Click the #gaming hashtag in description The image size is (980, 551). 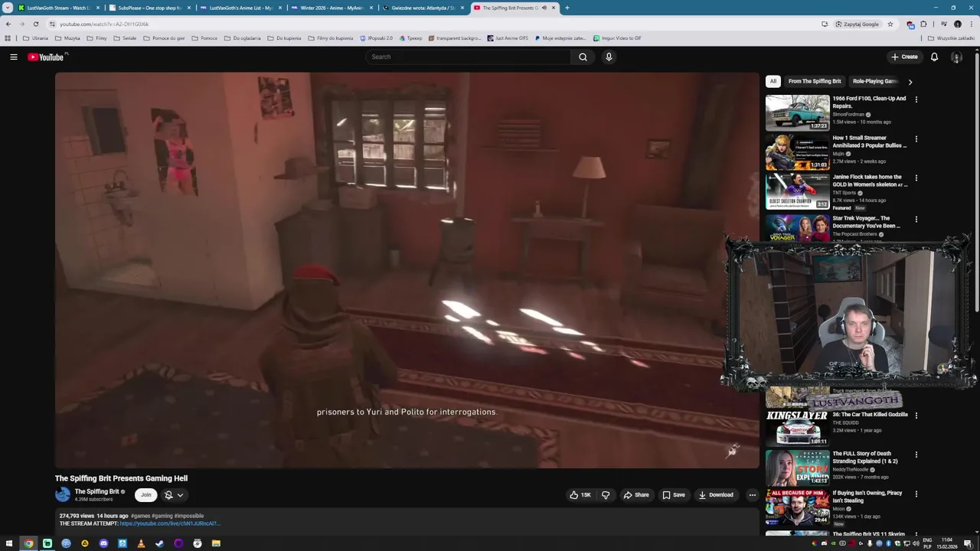(x=162, y=516)
